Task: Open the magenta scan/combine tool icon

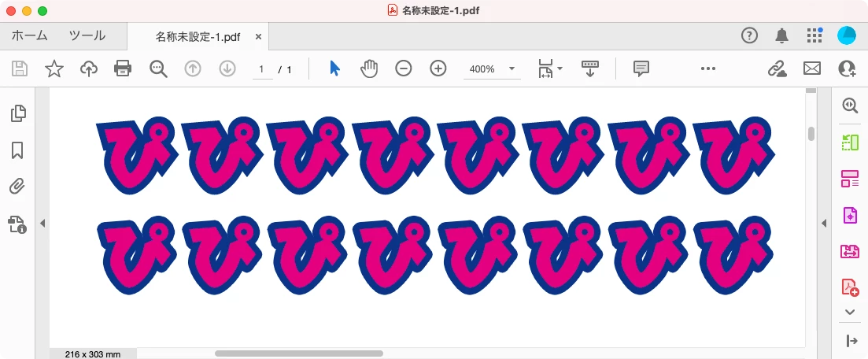Action: pos(850,251)
